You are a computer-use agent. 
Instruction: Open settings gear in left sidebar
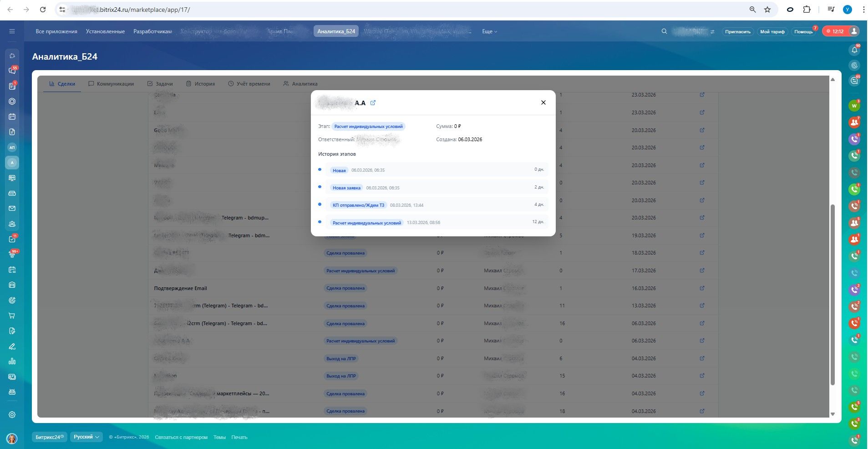pyautogui.click(x=12, y=414)
